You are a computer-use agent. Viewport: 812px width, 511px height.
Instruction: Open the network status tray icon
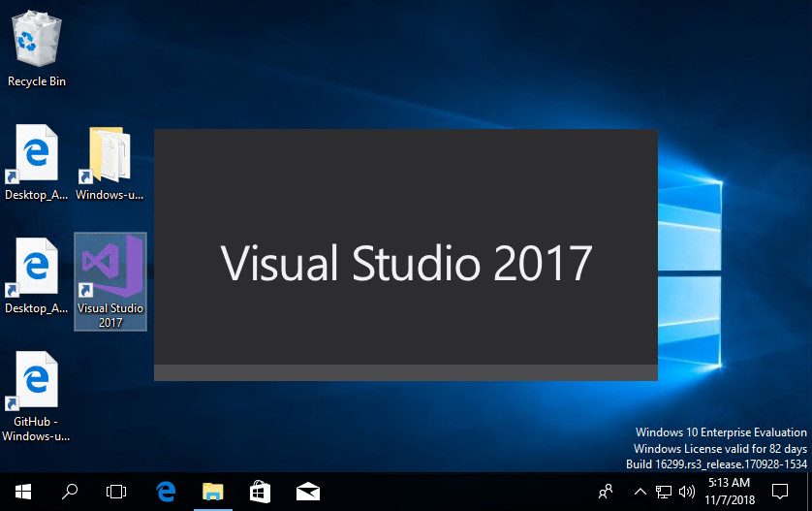(x=664, y=492)
